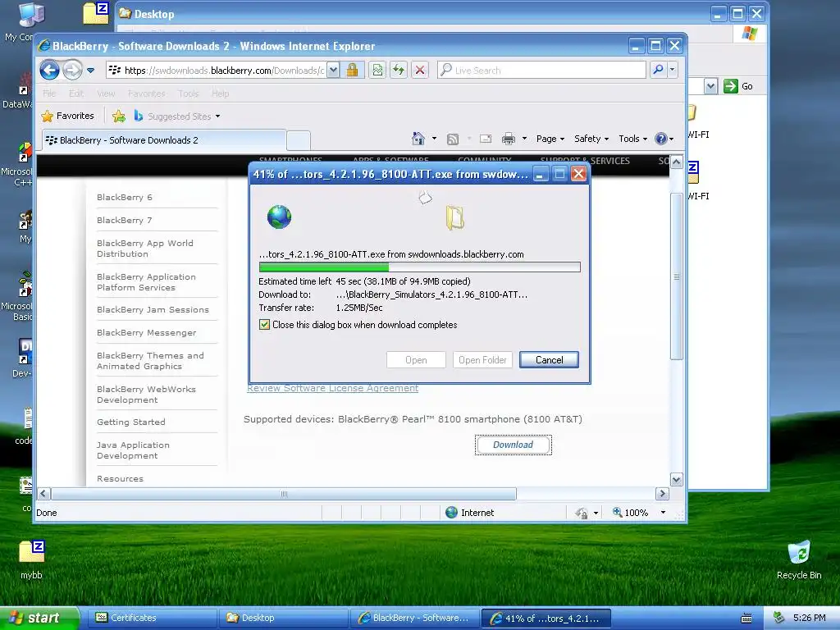
Task: Open the recent pages dropdown arrow
Action: pyautogui.click(x=90, y=71)
